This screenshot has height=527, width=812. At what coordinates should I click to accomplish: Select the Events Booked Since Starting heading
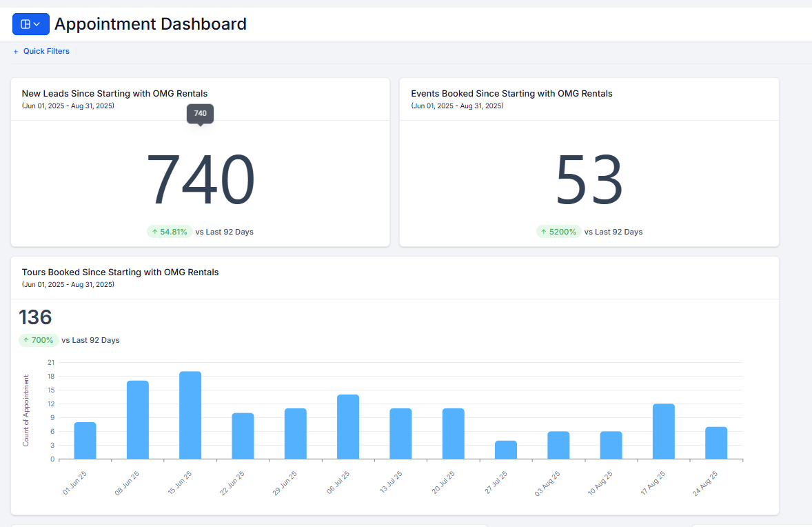pos(511,93)
